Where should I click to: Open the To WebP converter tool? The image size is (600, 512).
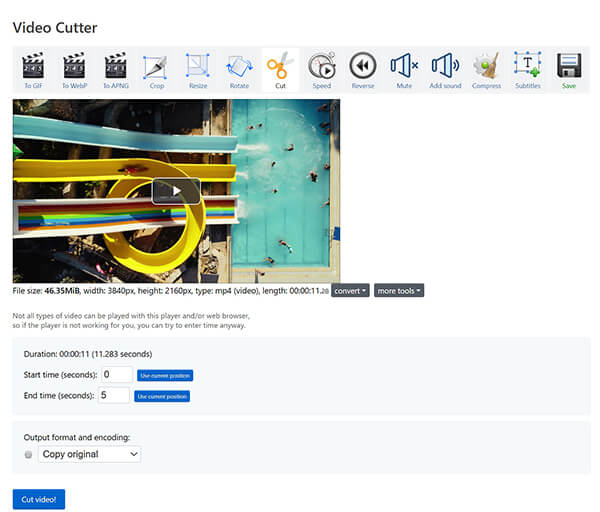pos(75,70)
